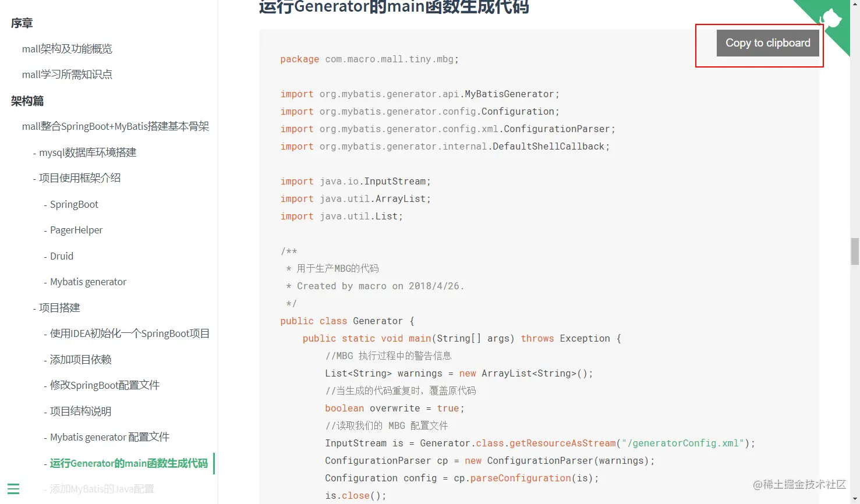Click the "/generatorConfig.xml" string in code
The height and width of the screenshot is (504, 860).
tap(682, 443)
